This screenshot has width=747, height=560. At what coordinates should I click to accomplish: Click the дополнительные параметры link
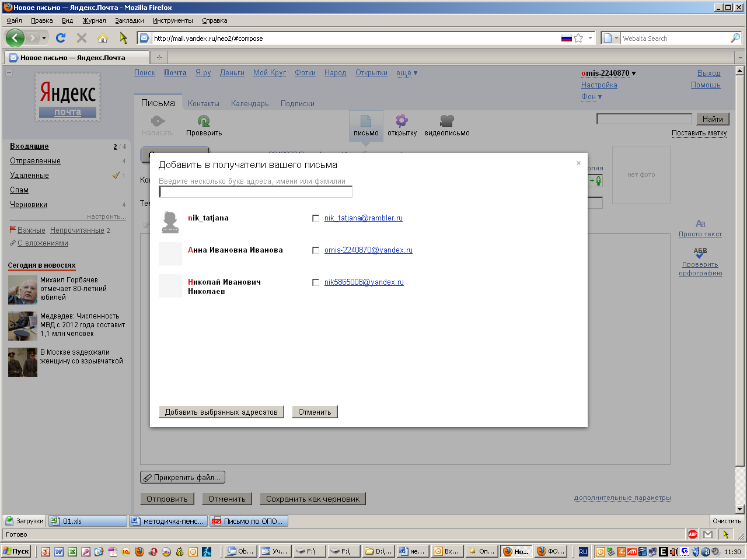click(623, 498)
